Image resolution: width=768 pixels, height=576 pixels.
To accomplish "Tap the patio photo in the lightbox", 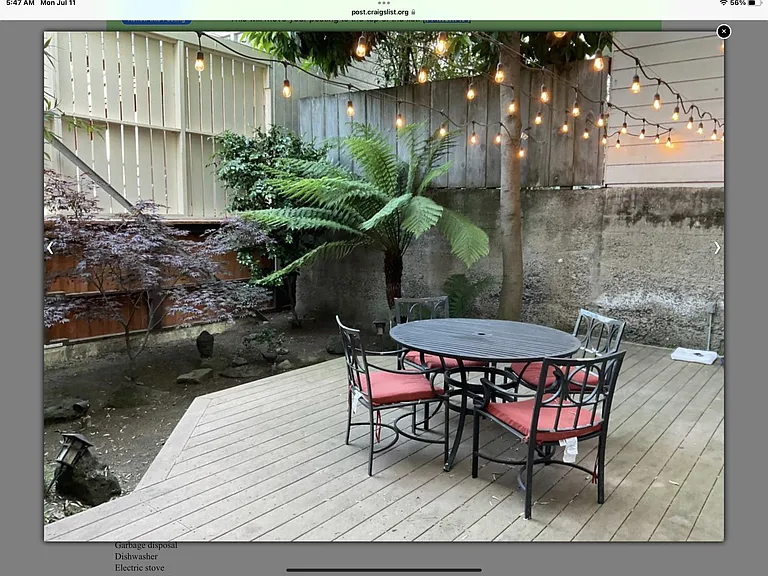I will 384,287.
